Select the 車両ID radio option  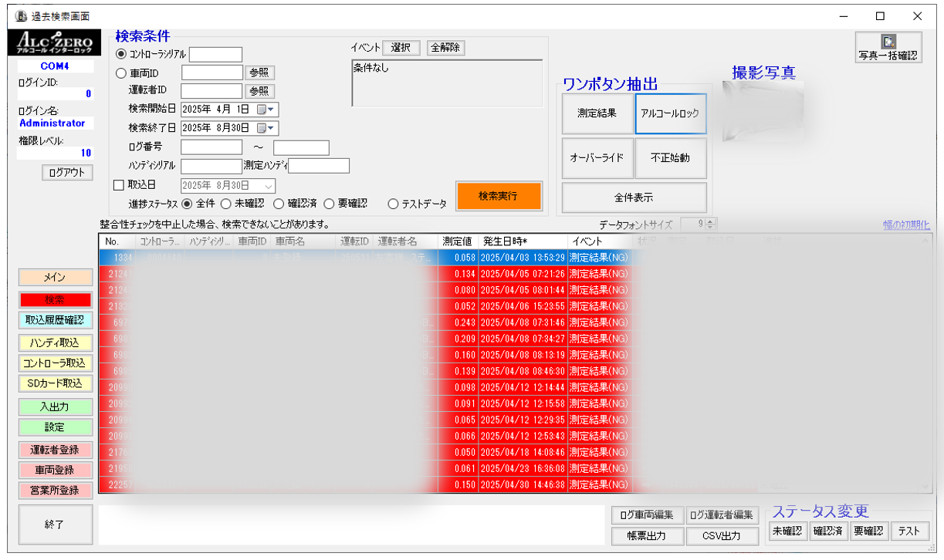point(120,73)
